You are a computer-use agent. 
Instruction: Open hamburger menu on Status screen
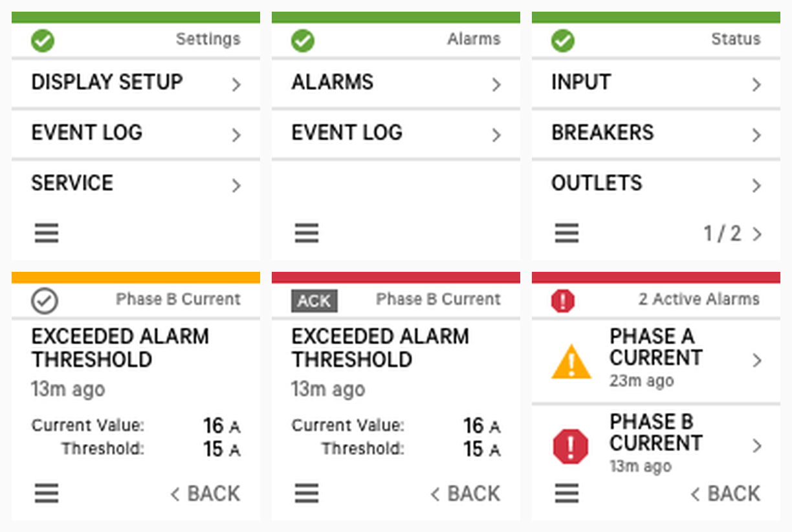click(567, 233)
